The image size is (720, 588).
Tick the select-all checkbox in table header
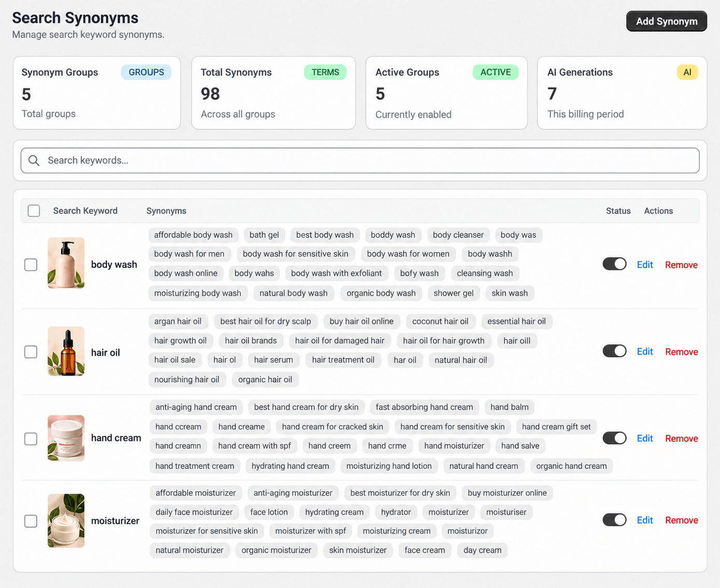(x=34, y=211)
